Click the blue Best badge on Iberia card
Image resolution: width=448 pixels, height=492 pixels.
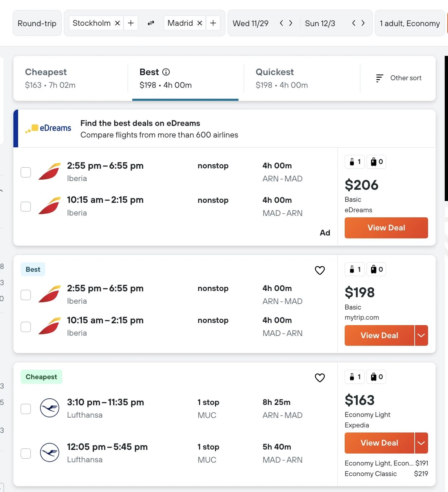point(33,269)
